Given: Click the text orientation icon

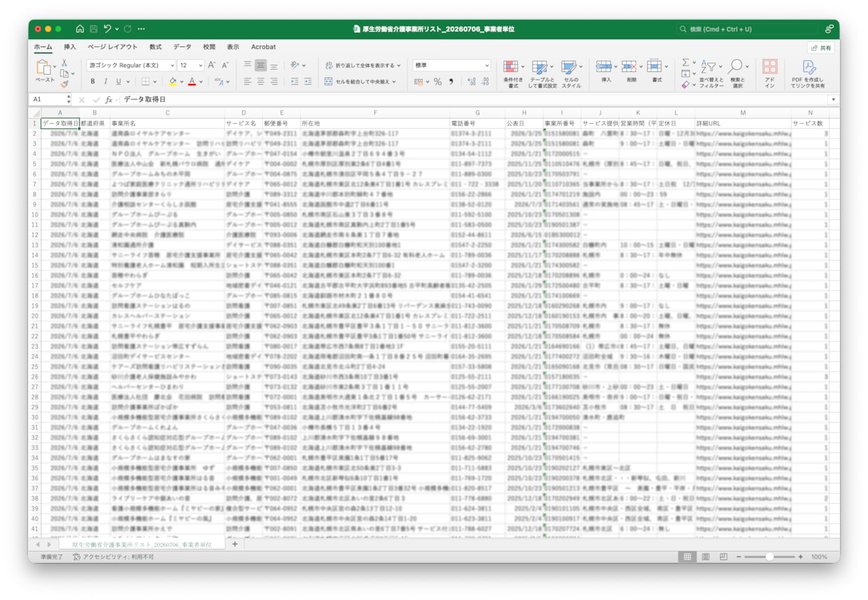Looking at the screenshot, I should click(295, 65).
